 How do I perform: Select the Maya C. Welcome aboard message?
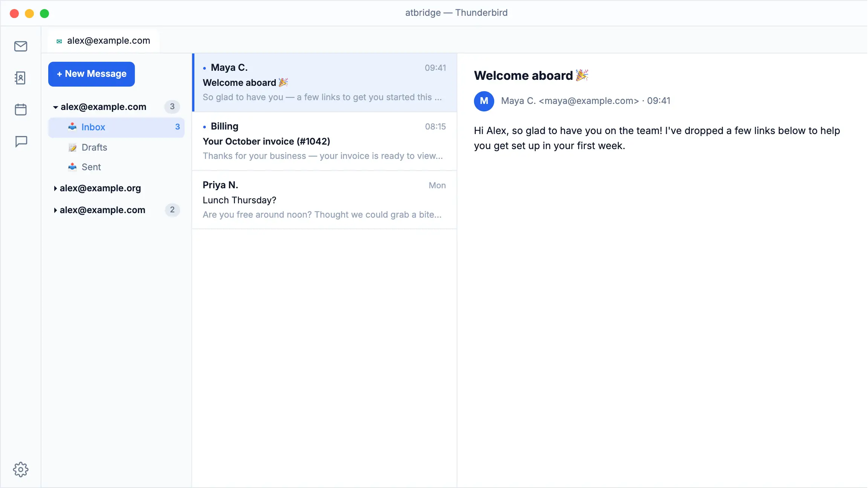point(324,82)
